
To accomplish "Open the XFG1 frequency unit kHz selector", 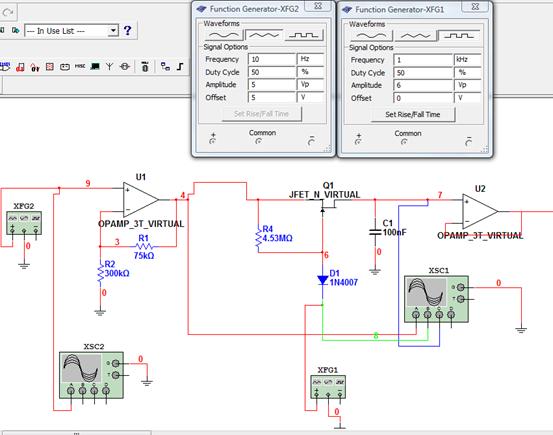I will point(467,60).
